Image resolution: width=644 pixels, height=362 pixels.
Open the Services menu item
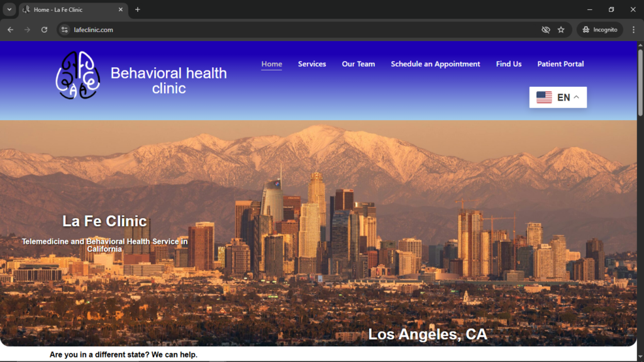click(x=312, y=64)
